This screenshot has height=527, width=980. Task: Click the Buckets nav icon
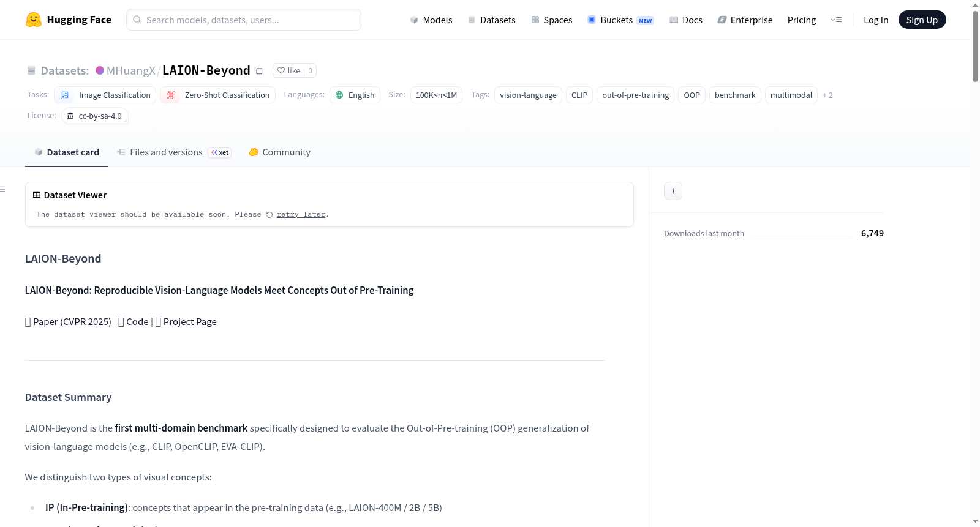pos(592,20)
